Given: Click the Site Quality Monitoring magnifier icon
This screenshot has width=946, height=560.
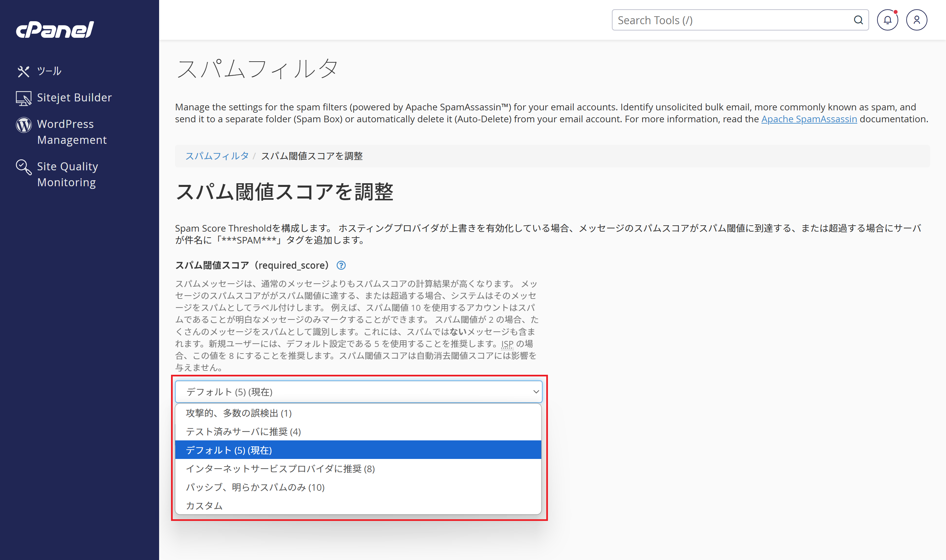Looking at the screenshot, I should click(24, 167).
